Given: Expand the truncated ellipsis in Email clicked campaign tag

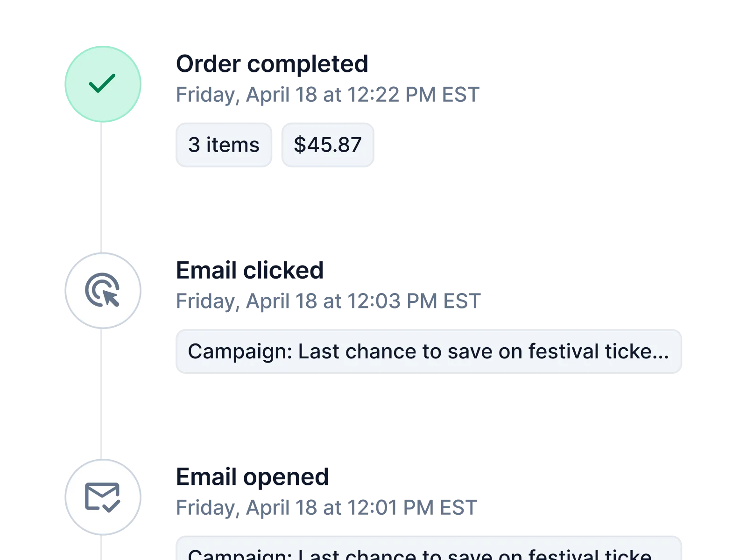Looking at the screenshot, I should [660, 353].
